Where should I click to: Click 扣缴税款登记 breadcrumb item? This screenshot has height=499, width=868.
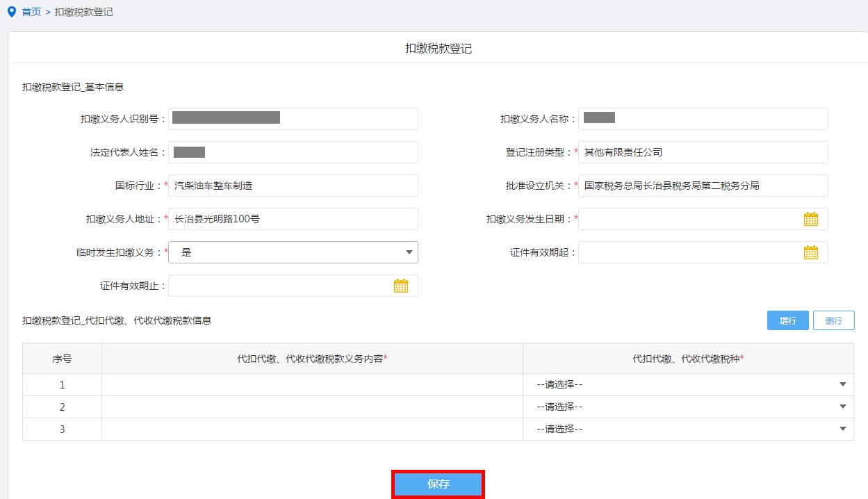(x=83, y=13)
